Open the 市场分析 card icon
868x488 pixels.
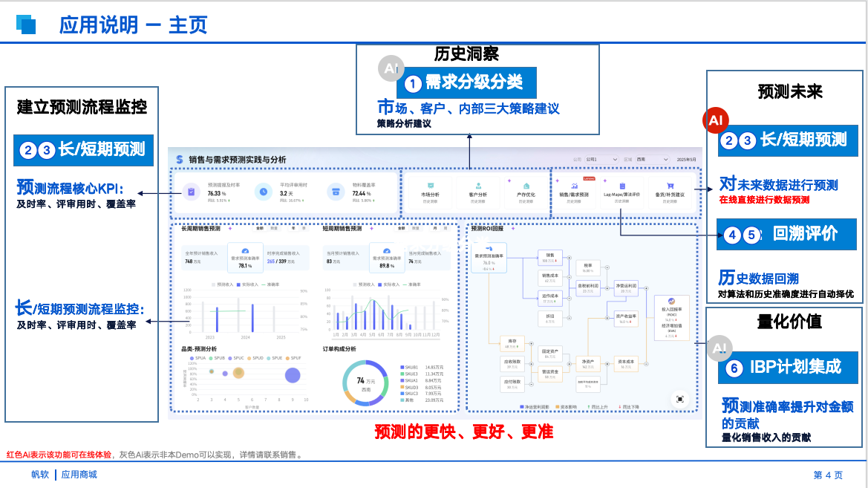431,186
